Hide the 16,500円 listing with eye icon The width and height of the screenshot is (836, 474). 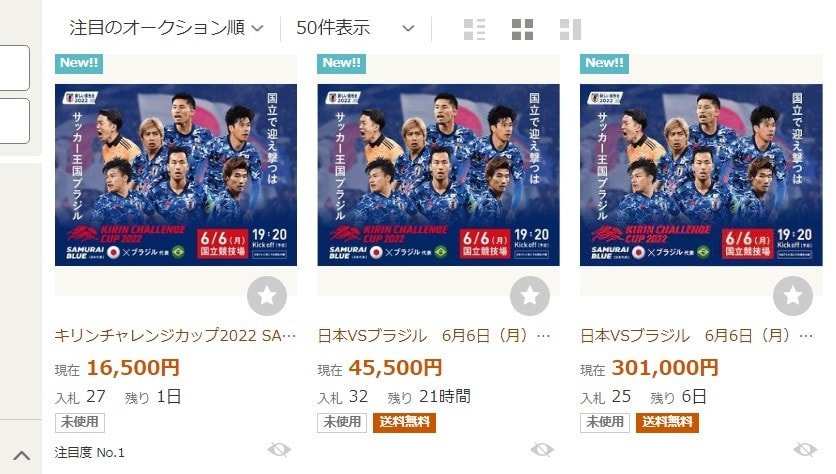click(279, 450)
